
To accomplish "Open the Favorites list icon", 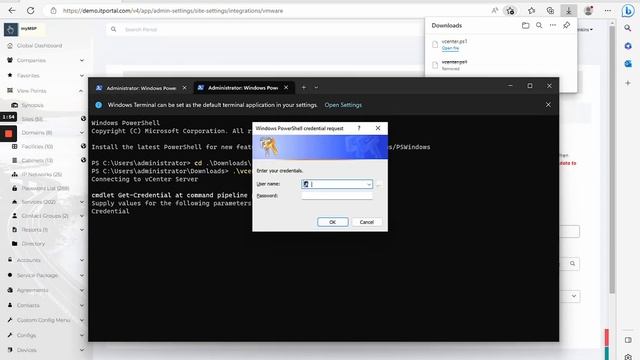I will pos(531,11).
